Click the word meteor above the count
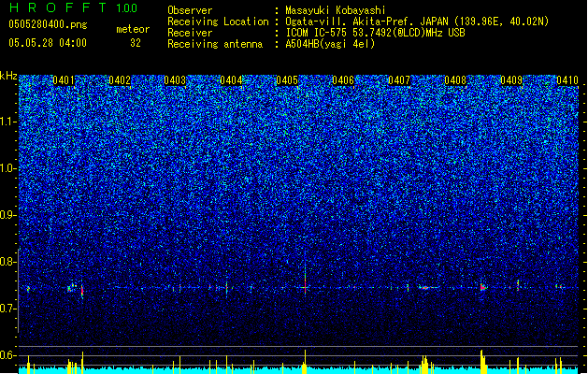Viewport: 588px width, 374px height. [x=133, y=29]
